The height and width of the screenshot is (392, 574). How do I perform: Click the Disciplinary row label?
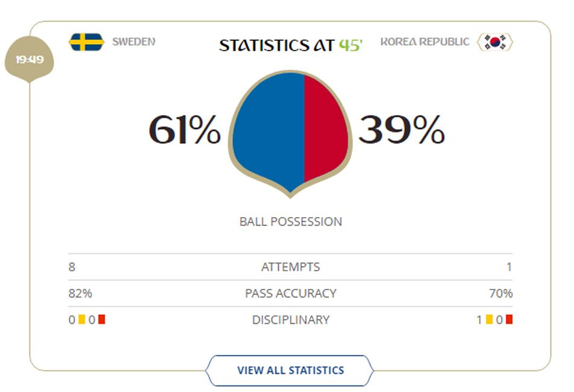[x=290, y=320]
